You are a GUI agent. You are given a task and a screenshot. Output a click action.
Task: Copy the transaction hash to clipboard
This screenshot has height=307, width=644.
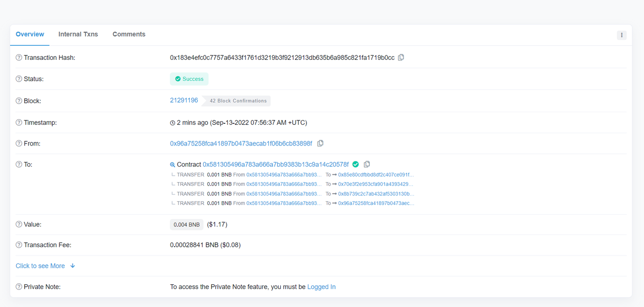click(401, 57)
